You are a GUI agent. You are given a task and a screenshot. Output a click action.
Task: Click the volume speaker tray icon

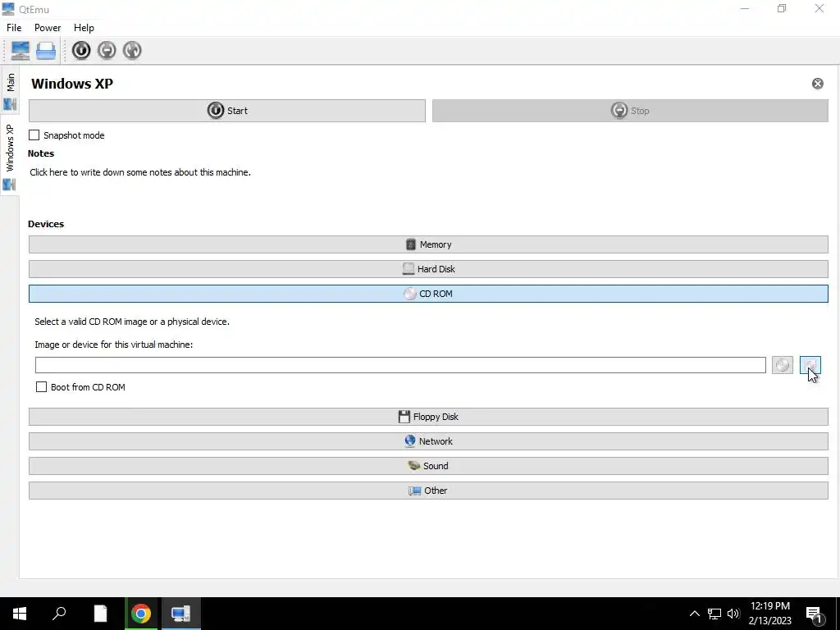[x=733, y=614]
